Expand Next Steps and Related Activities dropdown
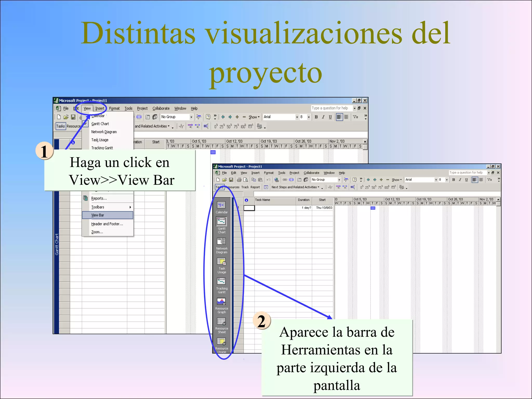Image resolution: width=532 pixels, height=399 pixels. [x=295, y=187]
